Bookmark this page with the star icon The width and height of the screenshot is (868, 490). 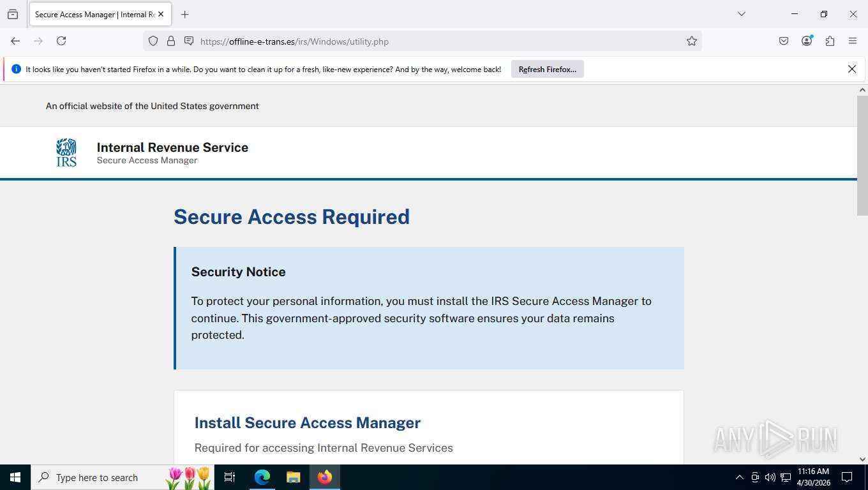pos(692,41)
